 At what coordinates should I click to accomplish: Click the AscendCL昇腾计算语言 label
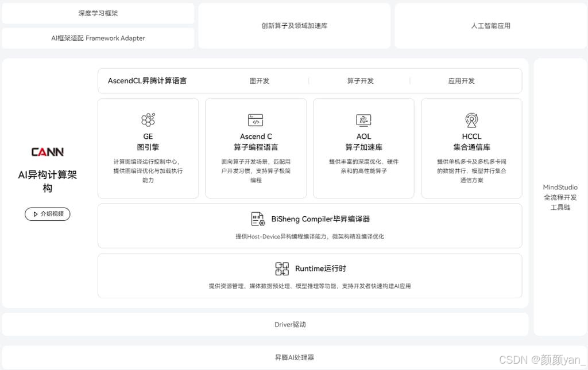(x=147, y=80)
